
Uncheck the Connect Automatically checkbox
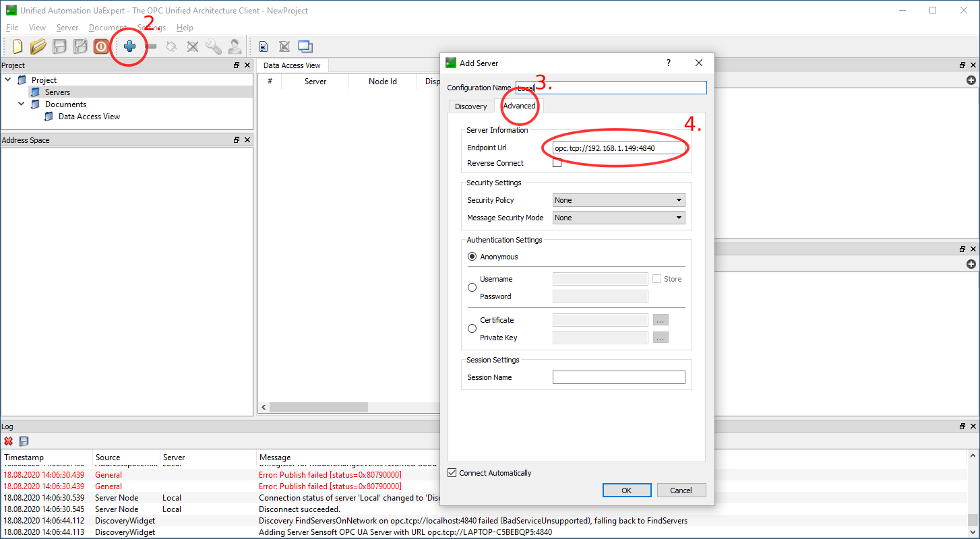[x=452, y=473]
